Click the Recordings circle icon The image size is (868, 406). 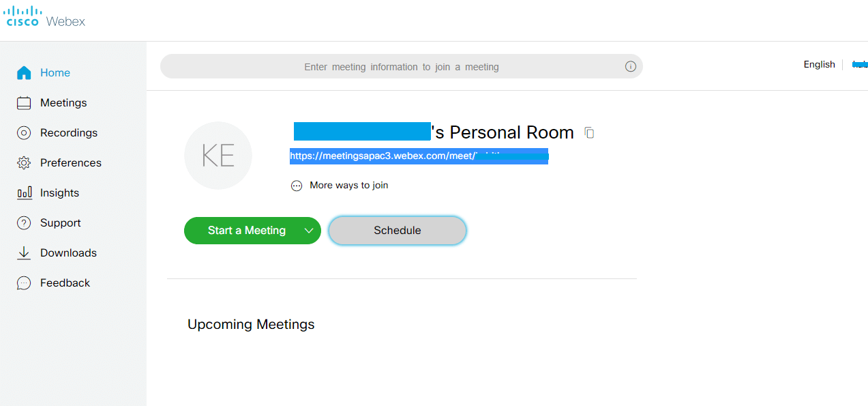(x=24, y=133)
